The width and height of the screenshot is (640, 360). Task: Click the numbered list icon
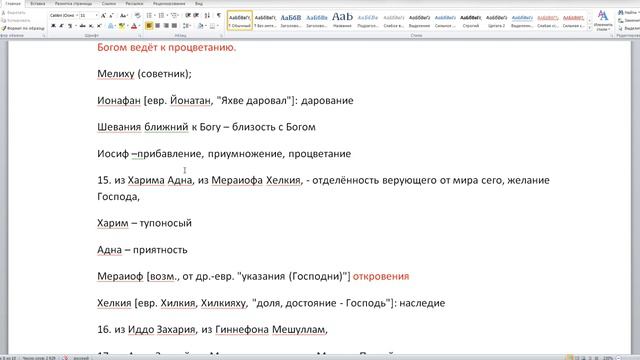coord(162,16)
